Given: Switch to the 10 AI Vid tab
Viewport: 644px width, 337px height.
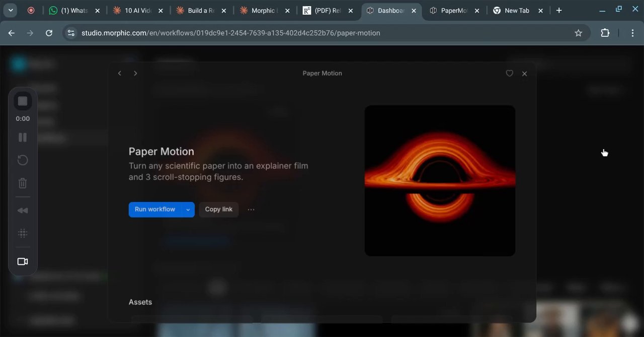Looking at the screenshot, I should pos(137,11).
